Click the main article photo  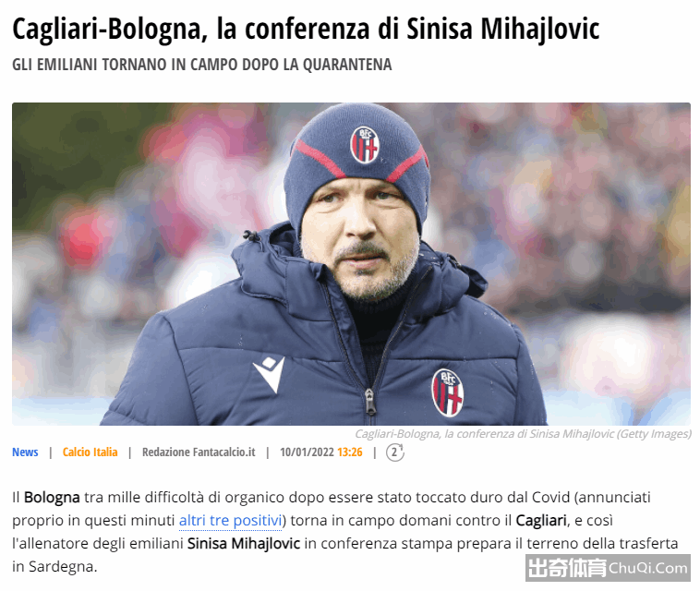351,264
